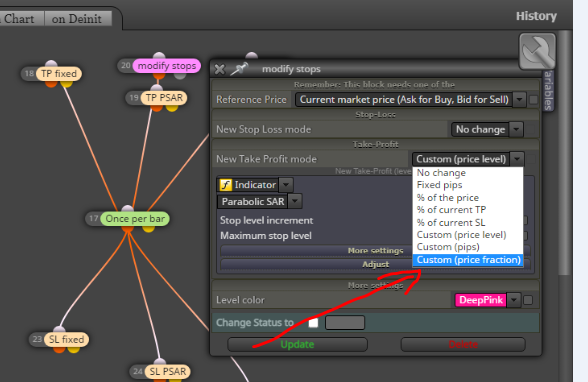Expand More settings above Level color
This screenshot has width=588, height=382.
point(375,286)
